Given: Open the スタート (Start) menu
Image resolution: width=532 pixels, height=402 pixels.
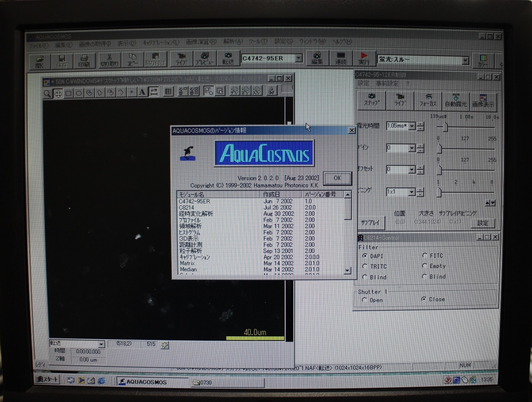Looking at the screenshot, I should (x=47, y=380).
